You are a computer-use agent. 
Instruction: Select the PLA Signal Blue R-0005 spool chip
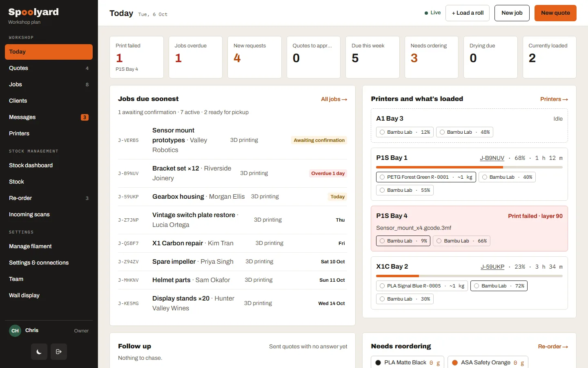(422, 286)
